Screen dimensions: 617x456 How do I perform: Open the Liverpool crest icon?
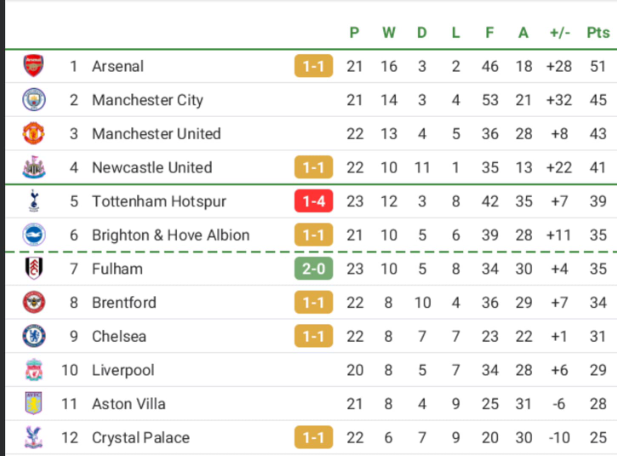point(34,370)
